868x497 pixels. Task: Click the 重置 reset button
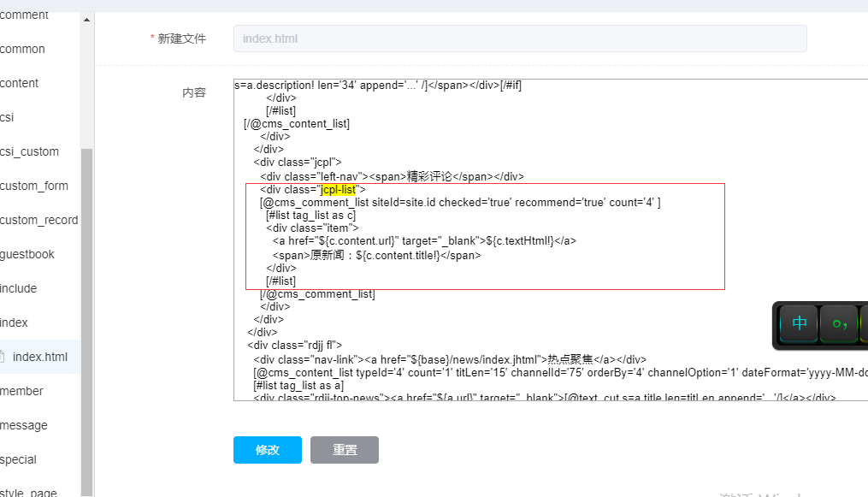coord(345,450)
